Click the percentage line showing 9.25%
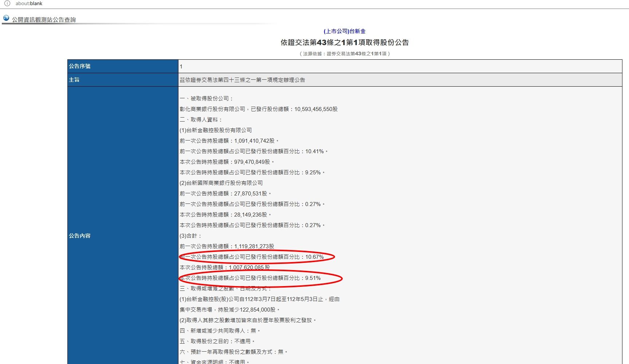Viewport: 629px width, 364px height. click(x=252, y=172)
